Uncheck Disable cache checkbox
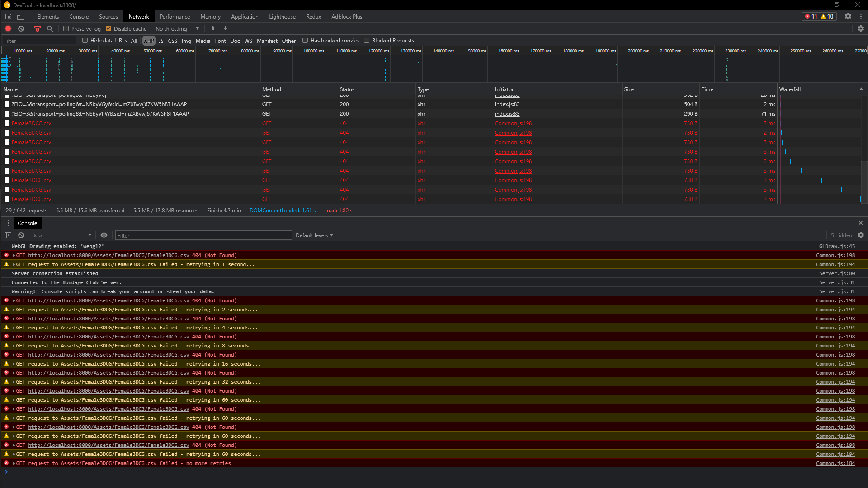Viewport: 868px width, 488px height. [x=108, y=28]
